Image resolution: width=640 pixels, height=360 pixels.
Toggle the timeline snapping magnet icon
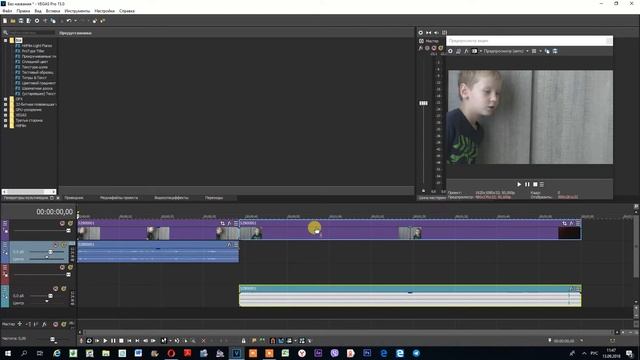click(273, 341)
